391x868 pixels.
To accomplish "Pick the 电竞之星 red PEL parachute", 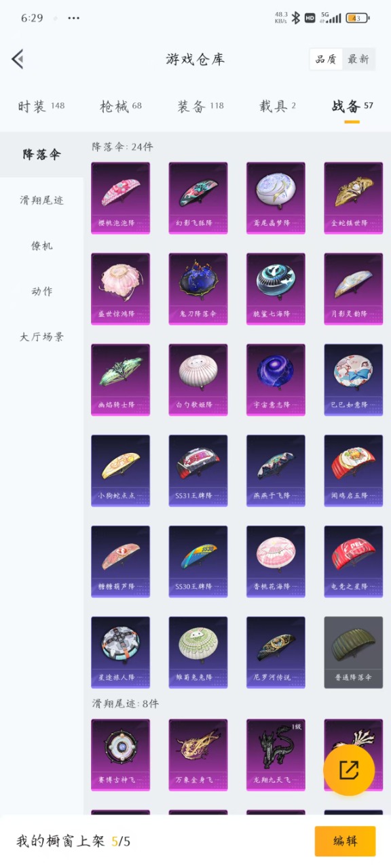I will [354, 561].
